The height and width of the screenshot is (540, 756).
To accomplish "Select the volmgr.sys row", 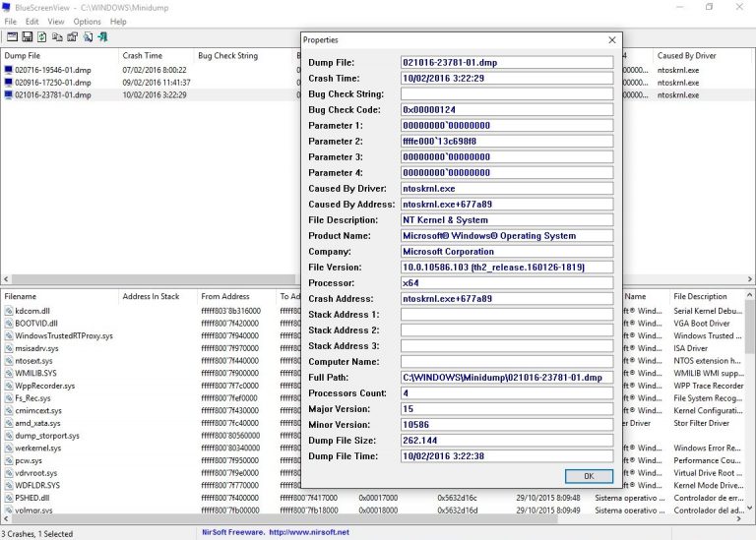I will [374, 510].
